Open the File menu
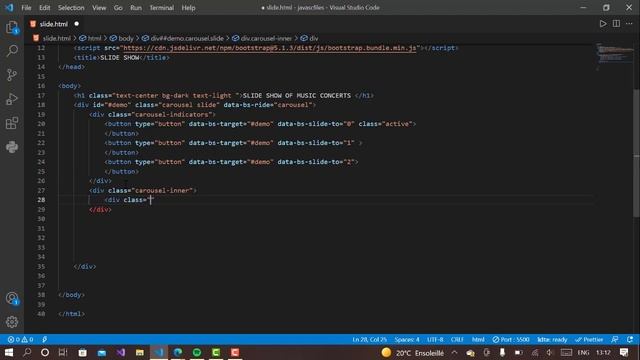Screen dimensions: 640x360 coord(26,7)
